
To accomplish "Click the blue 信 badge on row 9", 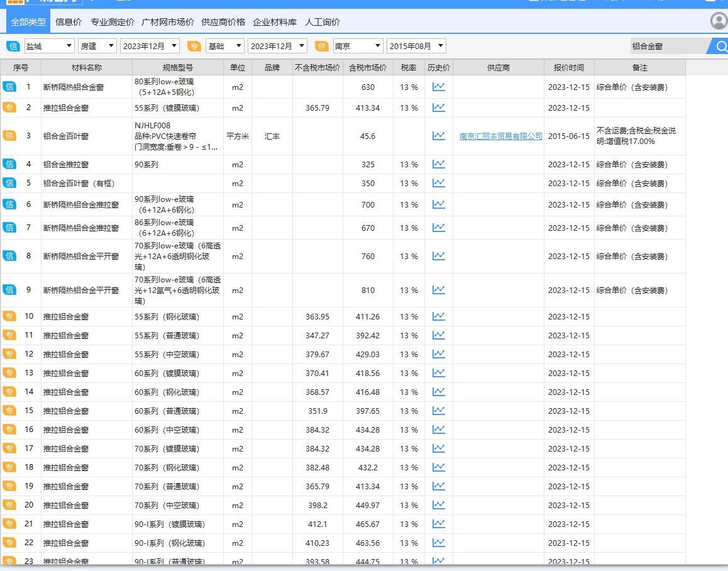I will (9, 290).
